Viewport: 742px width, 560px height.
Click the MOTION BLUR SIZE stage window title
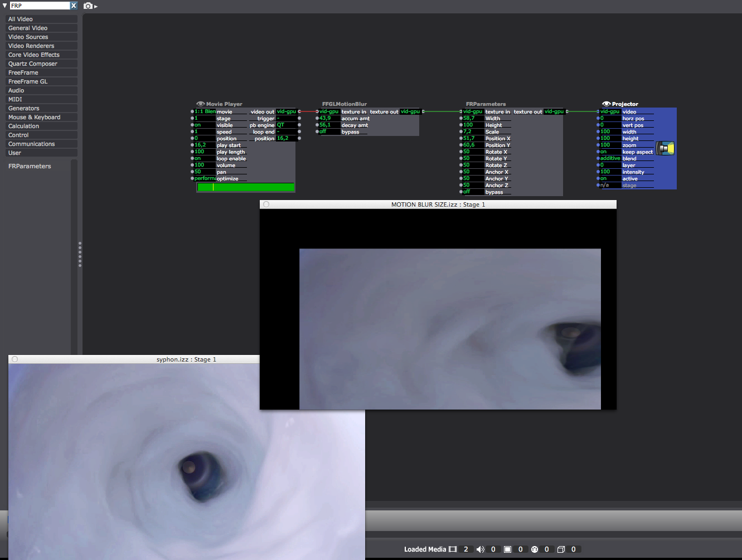[438, 204]
